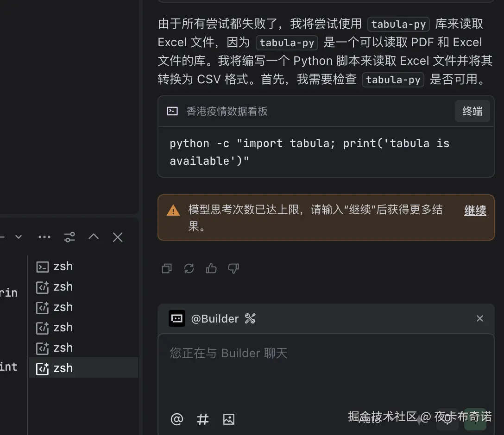This screenshot has width=504, height=435.
Task: Click the # channel icon in chat input
Action: (202, 419)
